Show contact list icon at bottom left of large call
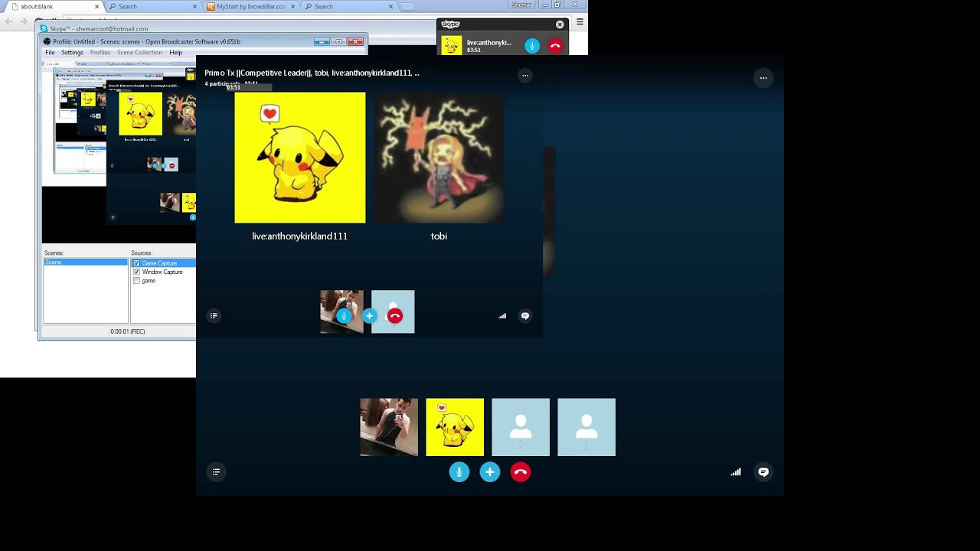The width and height of the screenshot is (980, 551). [x=216, y=472]
